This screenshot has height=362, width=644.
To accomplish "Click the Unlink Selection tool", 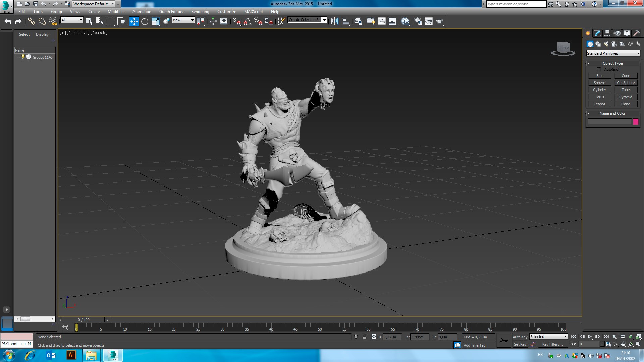I will [x=42, y=21].
